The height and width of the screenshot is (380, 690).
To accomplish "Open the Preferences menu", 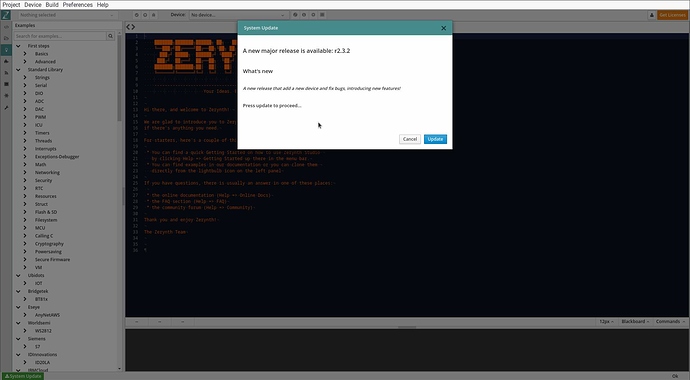I will pos(77,5).
